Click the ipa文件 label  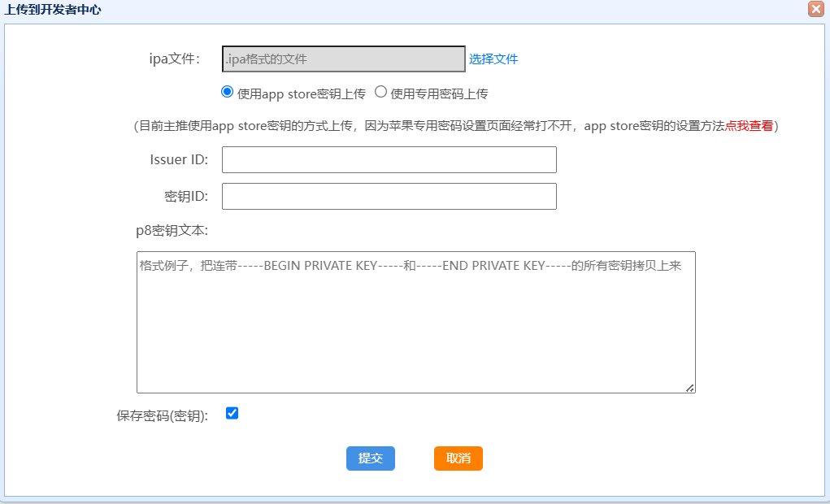click(x=175, y=59)
